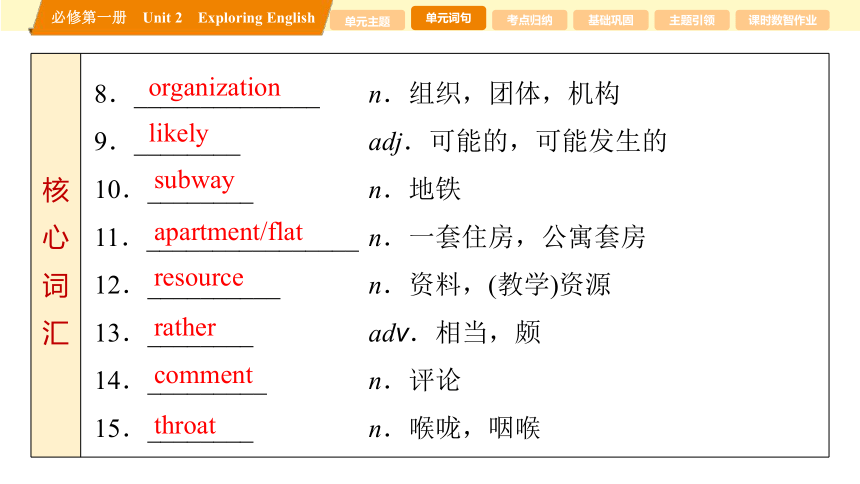Click the definition 评论

tap(435, 380)
